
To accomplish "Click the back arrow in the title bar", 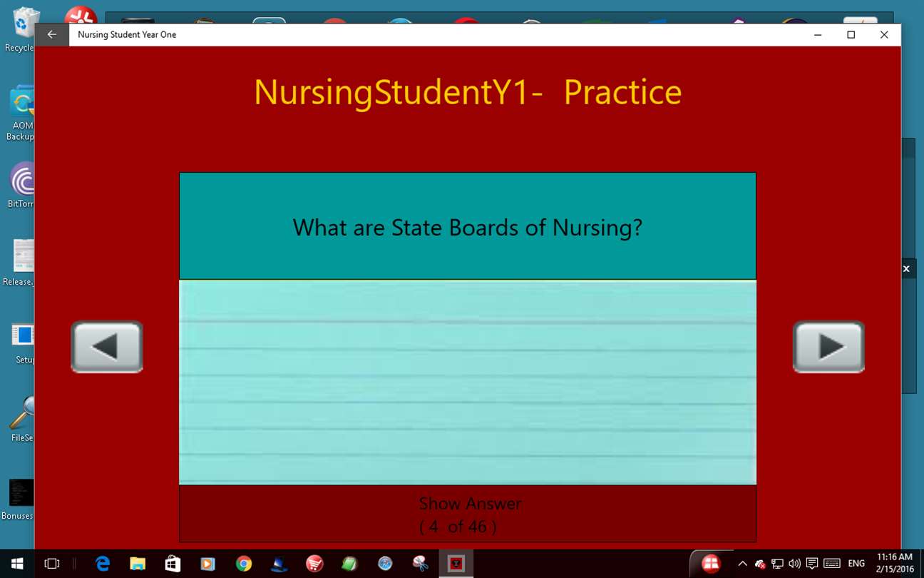I will [x=52, y=34].
